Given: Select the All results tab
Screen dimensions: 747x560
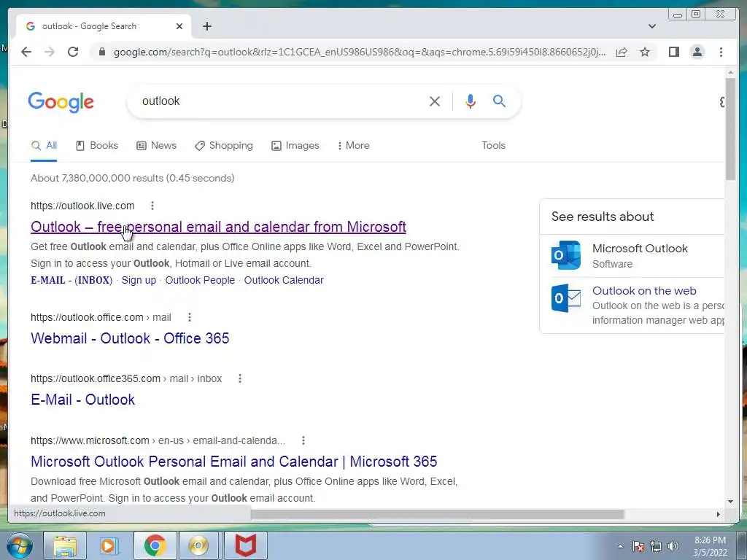Looking at the screenshot, I should point(44,146).
